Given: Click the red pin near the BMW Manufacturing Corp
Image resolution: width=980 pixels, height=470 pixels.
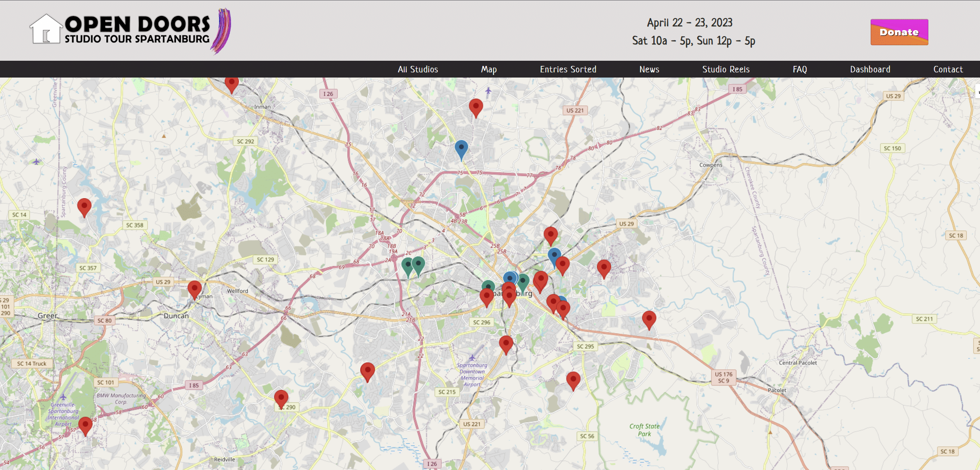Looking at the screenshot, I should (x=85, y=425).
